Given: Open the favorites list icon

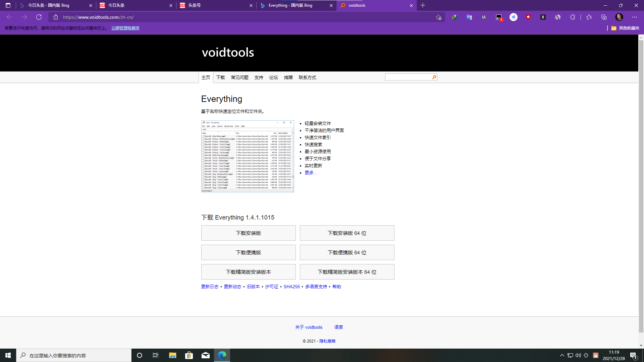Looking at the screenshot, I should pos(589,17).
